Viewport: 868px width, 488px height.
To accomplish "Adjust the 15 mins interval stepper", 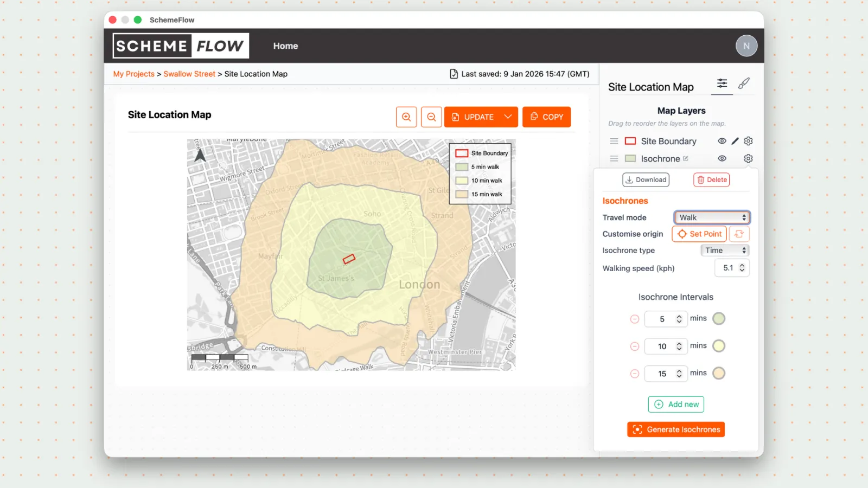I will (x=679, y=374).
